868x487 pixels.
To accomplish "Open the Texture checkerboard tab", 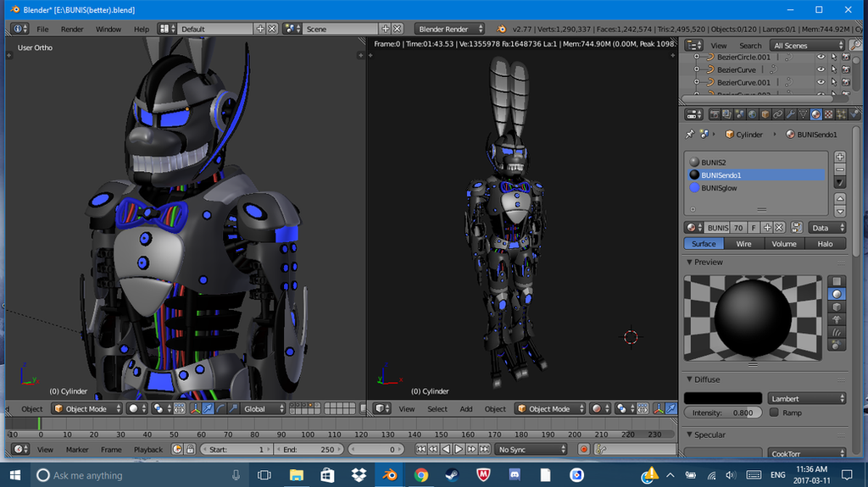I will pyautogui.click(x=829, y=114).
